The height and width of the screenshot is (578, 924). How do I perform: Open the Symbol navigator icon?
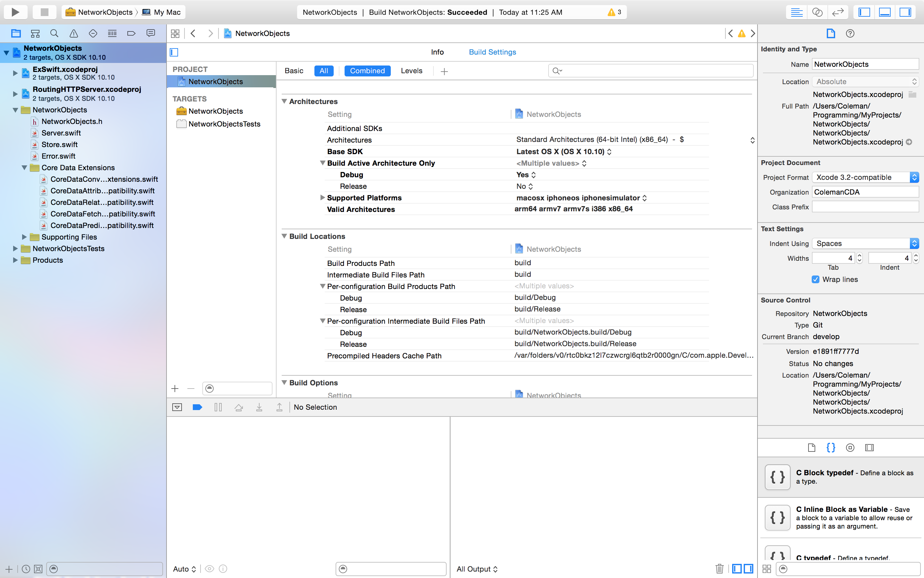point(35,34)
